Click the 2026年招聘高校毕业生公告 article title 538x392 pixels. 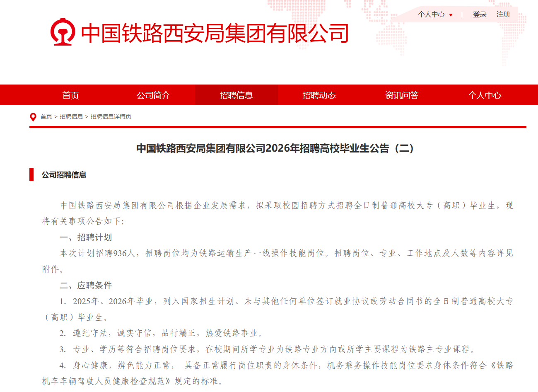275,148
